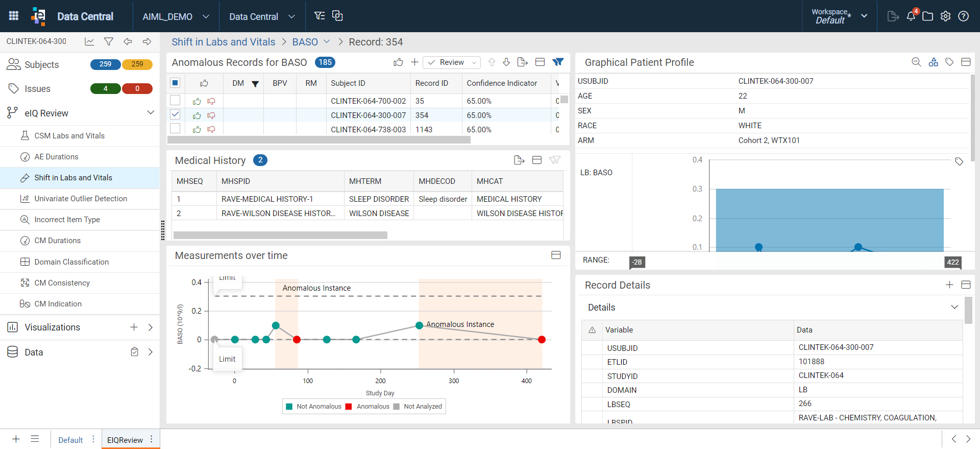Maximize the Measurements over time panel
Screen dimensions: 980x449
556,255
